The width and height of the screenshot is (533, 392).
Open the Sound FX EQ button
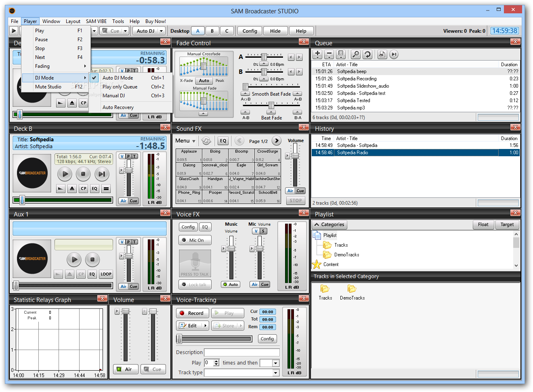tap(223, 140)
